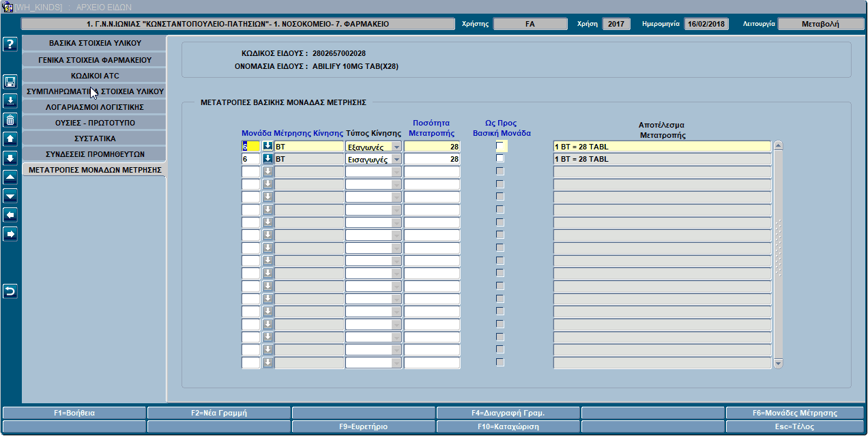Image resolution: width=868 pixels, height=436 pixels.
Task: Open the ΛΟΓΑΡΙΑΣΜΟΙ ΛΟΓΙΣΤΙΚΗΣ tab
Action: 94,106
